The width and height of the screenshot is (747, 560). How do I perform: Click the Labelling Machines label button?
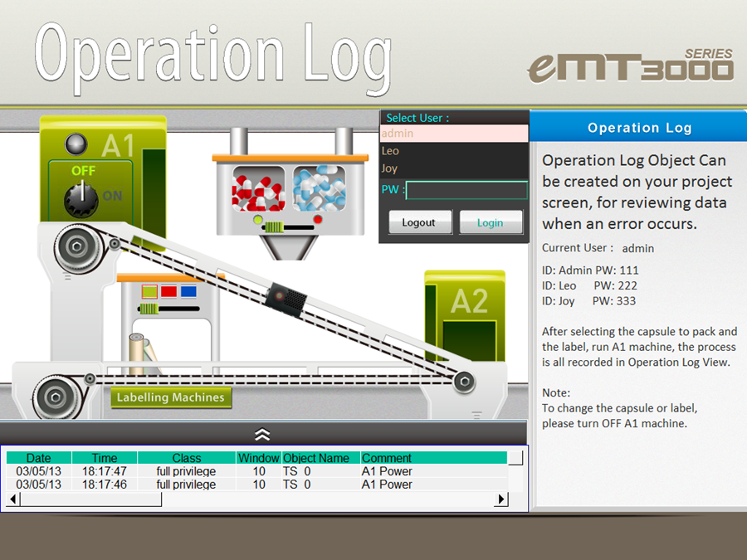tap(170, 397)
